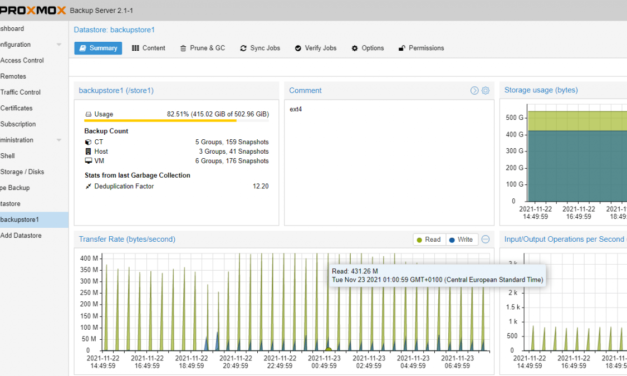Toggle the Write series legend
This screenshot has height=376, width=627.
click(x=461, y=240)
